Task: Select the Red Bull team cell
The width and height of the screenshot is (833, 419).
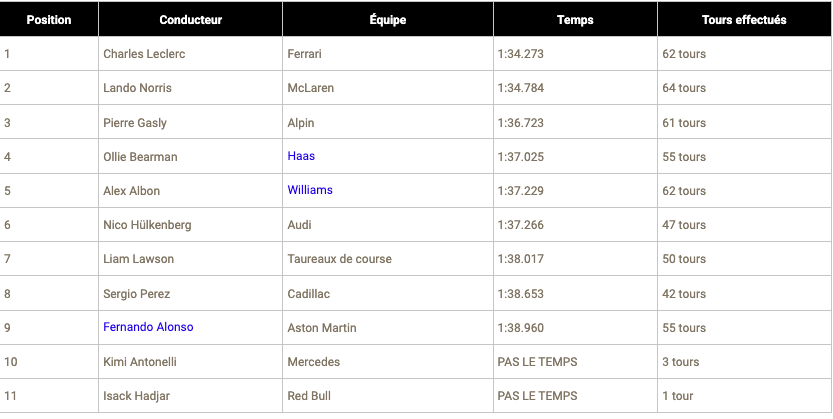Action: 309,396
